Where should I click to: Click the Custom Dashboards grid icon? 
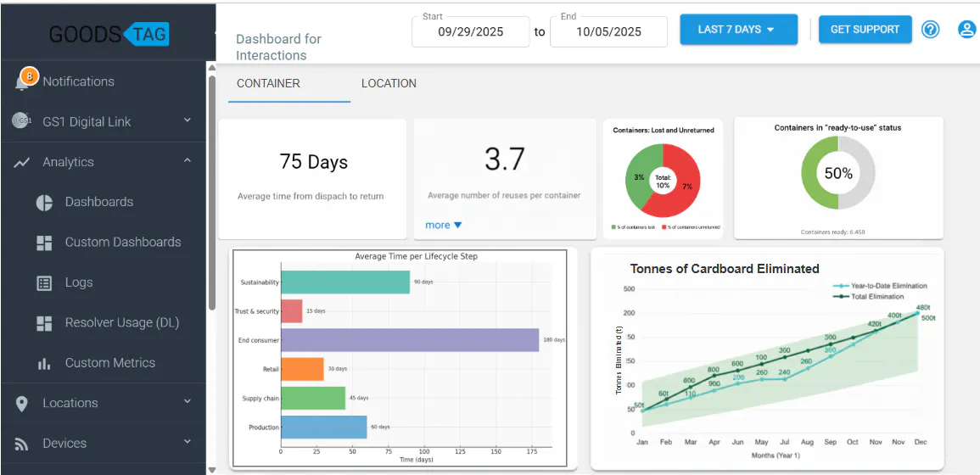click(44, 243)
